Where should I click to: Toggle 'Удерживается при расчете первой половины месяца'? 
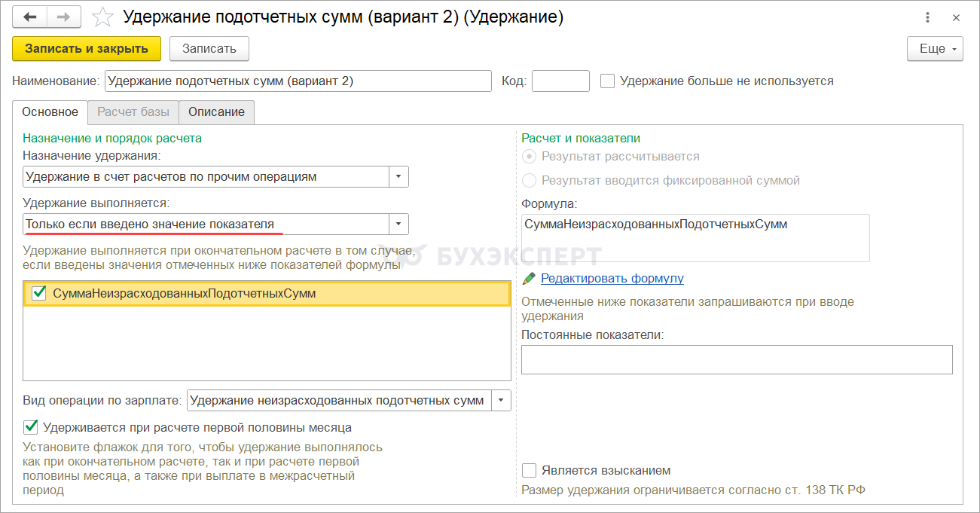31,427
